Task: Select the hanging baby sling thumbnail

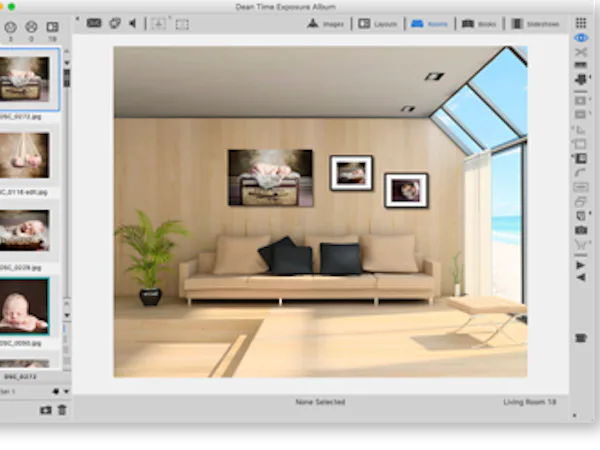Action: (24, 155)
